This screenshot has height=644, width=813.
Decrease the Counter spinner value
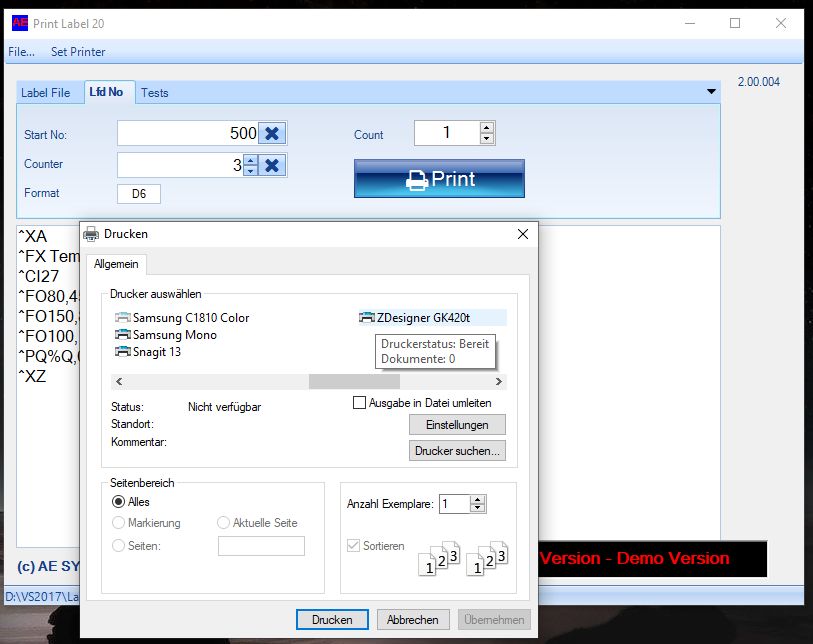pos(250,171)
